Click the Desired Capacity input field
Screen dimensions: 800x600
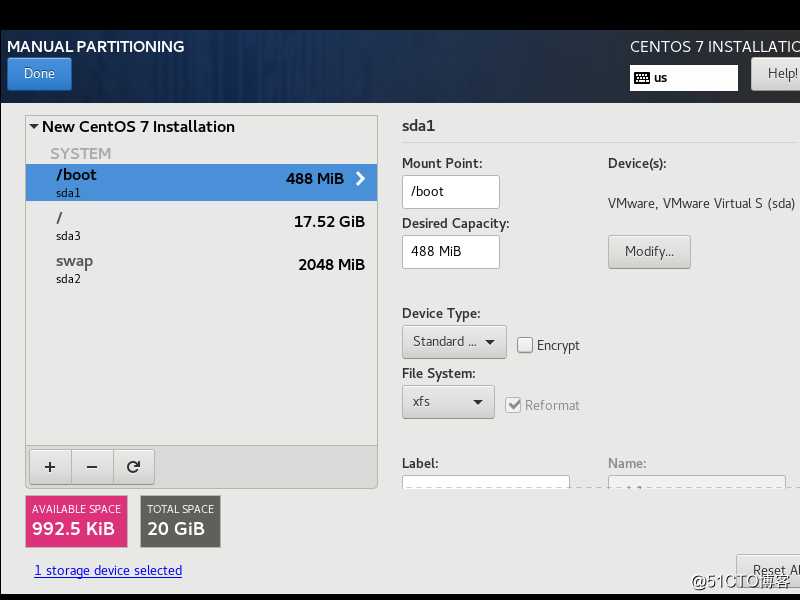(x=451, y=252)
